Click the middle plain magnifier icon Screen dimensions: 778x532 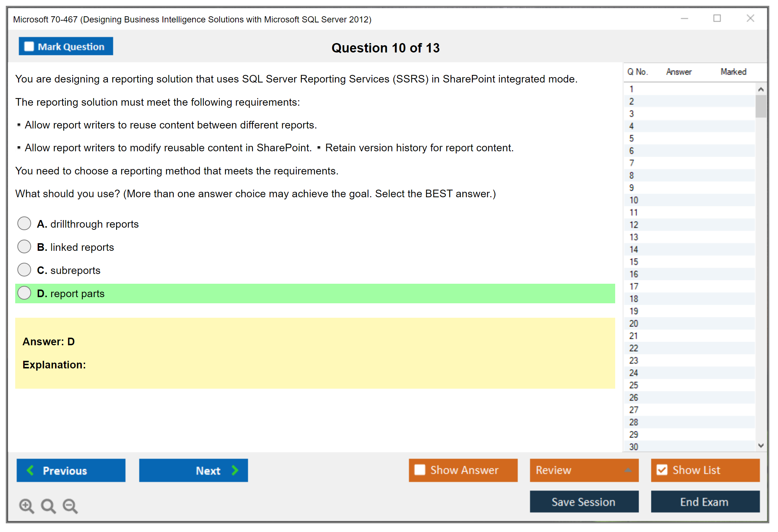[x=47, y=506]
